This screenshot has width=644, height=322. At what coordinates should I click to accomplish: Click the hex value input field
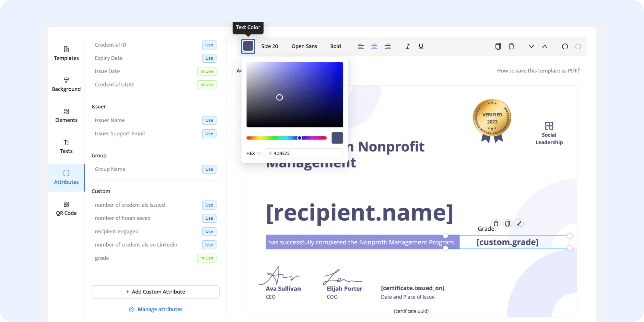click(304, 153)
